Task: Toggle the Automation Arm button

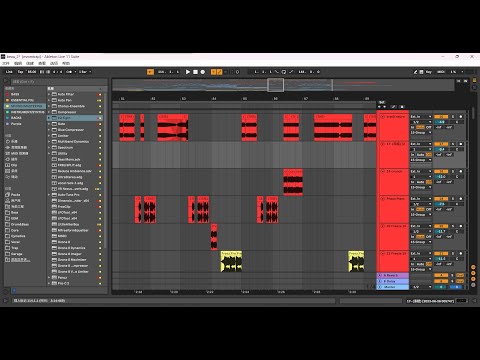Action: 219,72
